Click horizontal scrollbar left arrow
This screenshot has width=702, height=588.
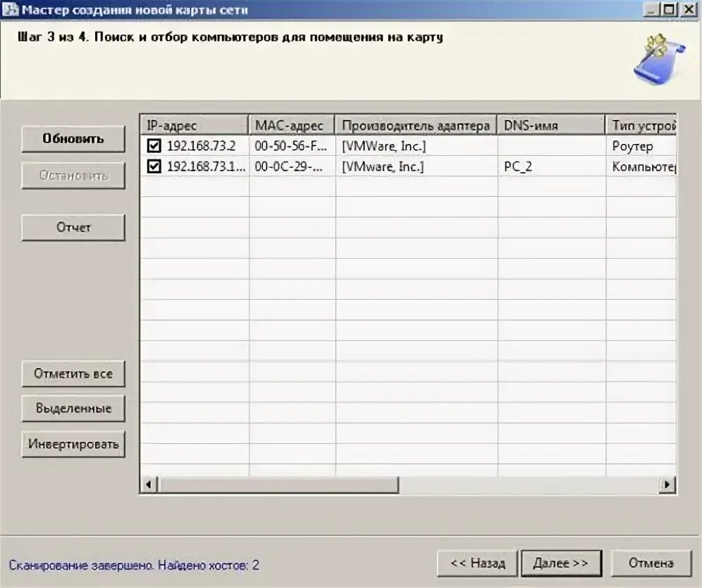(x=149, y=484)
